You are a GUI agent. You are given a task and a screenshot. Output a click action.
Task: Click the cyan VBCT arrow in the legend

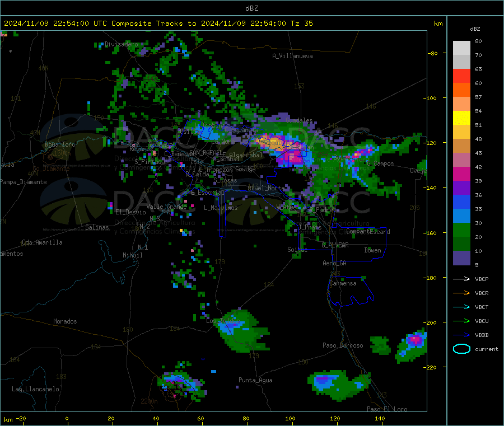pos(461,307)
